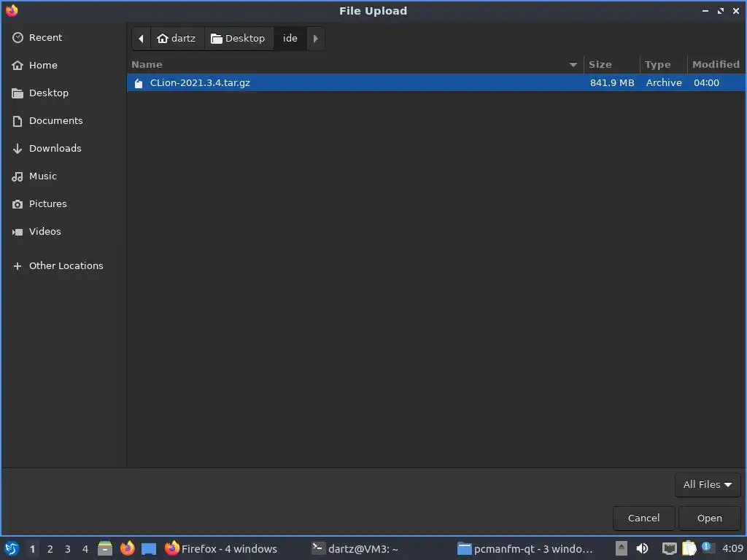
Task: Switch to pcmanfm-qt windows task
Action: [525, 548]
